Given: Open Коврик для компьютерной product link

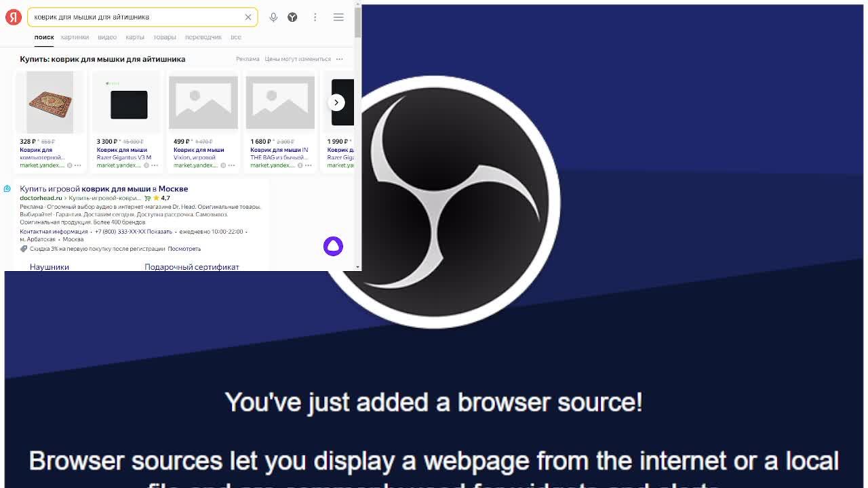Looking at the screenshot, I should [42, 154].
